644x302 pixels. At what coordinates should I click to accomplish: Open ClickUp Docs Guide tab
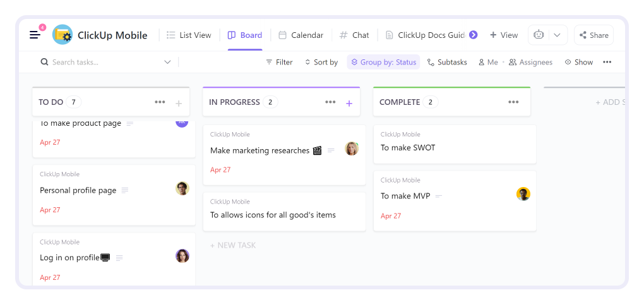coord(425,35)
